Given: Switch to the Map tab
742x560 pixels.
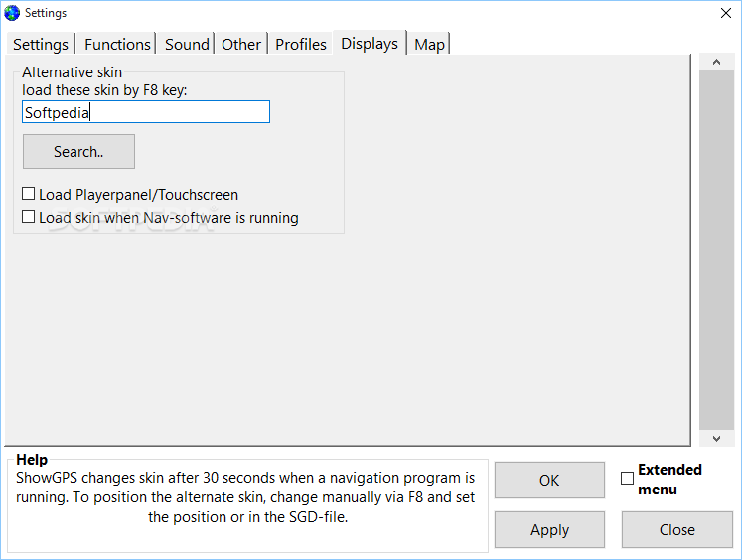Looking at the screenshot, I should pos(429,45).
